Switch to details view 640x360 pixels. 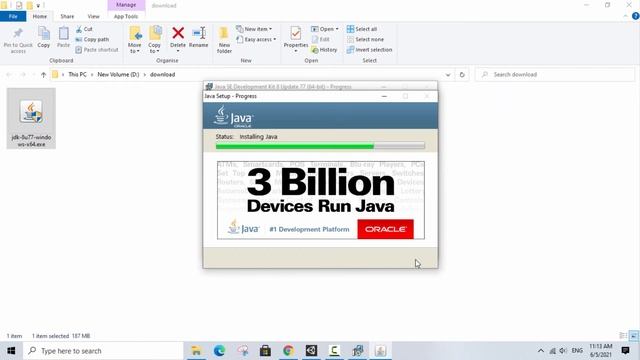pos(623,336)
